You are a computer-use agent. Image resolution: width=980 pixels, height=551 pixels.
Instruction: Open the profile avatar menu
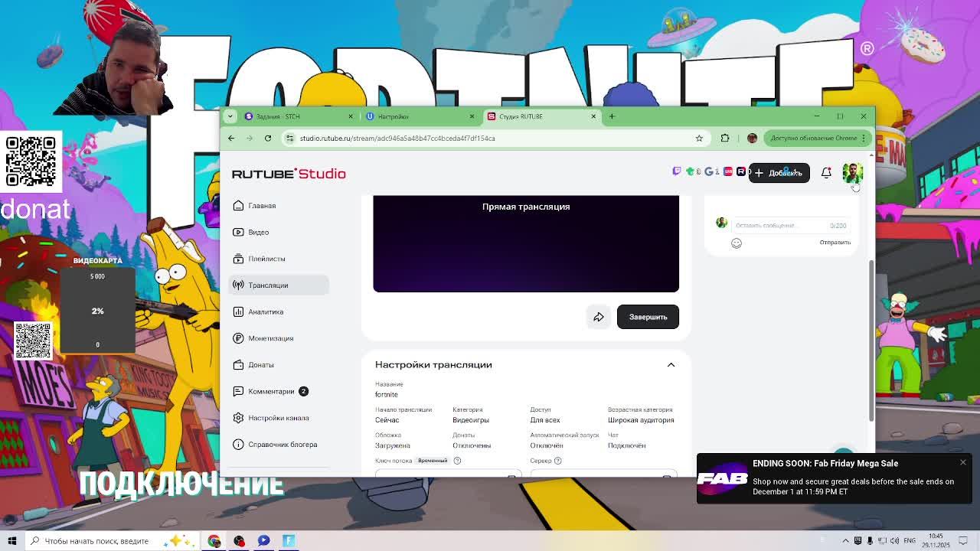click(852, 173)
